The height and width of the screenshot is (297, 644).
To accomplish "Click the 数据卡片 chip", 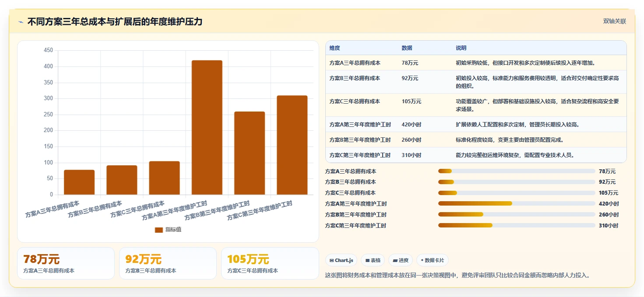I will 432,260.
